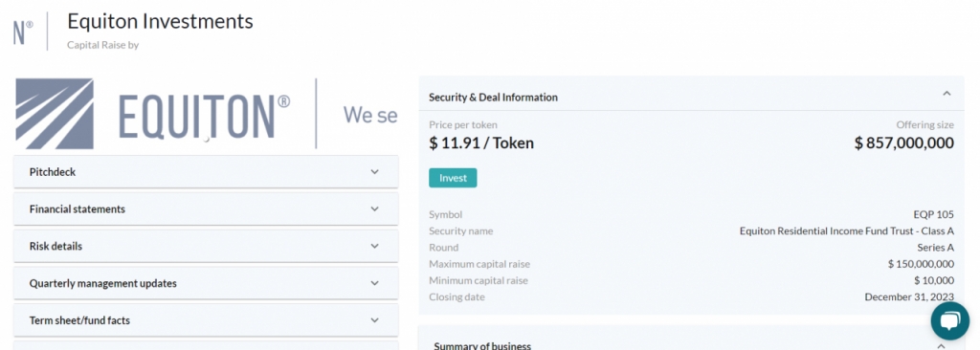The width and height of the screenshot is (980, 350).
Task: Click the N® logo in header
Action: 23,32
